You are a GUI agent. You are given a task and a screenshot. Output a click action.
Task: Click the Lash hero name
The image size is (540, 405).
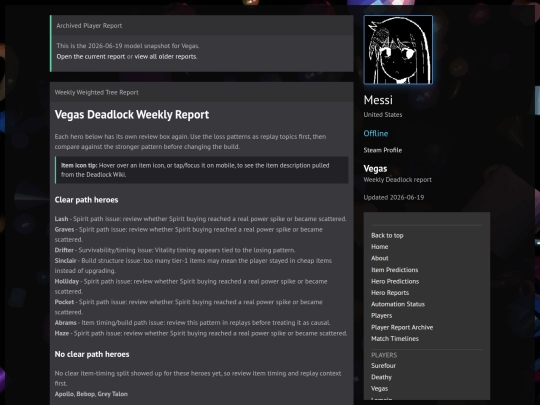click(61, 219)
